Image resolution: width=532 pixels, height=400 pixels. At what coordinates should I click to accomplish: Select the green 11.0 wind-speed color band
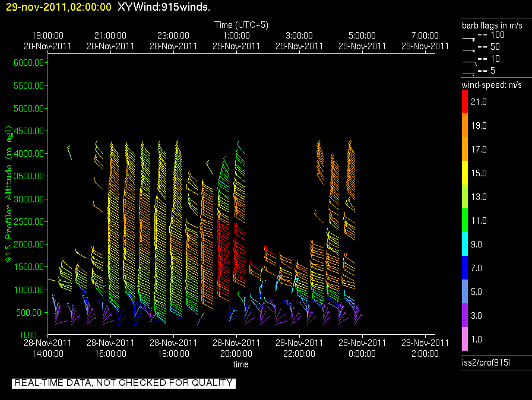click(x=465, y=220)
